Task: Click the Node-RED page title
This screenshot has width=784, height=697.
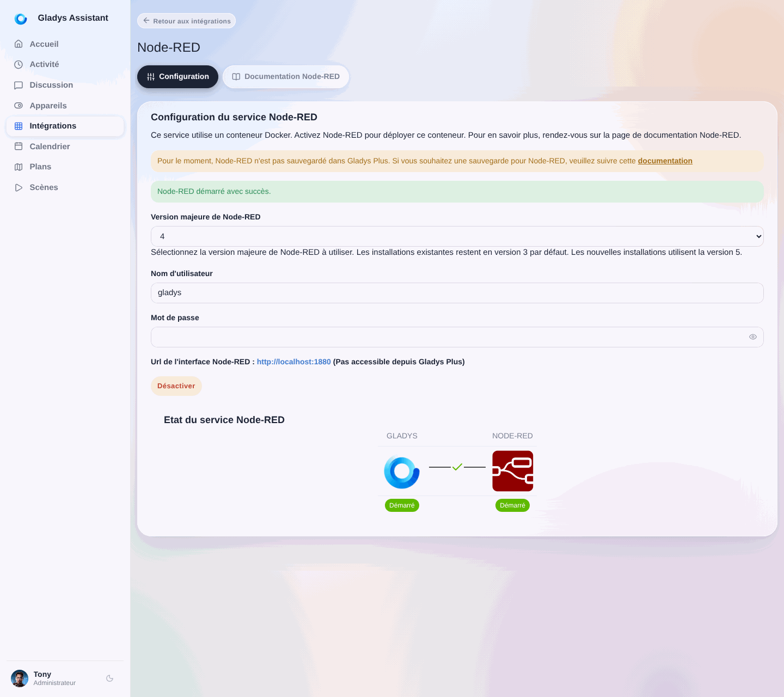Action: click(x=169, y=47)
